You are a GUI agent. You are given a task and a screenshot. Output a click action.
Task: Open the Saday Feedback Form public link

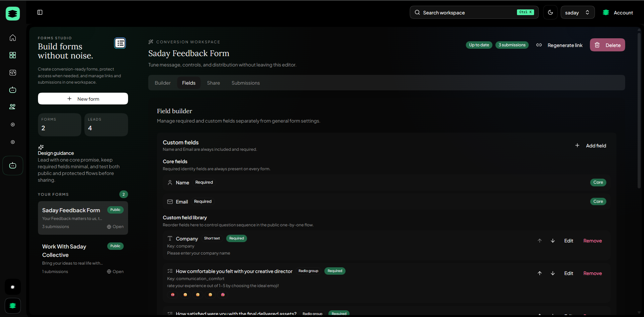pos(115,227)
